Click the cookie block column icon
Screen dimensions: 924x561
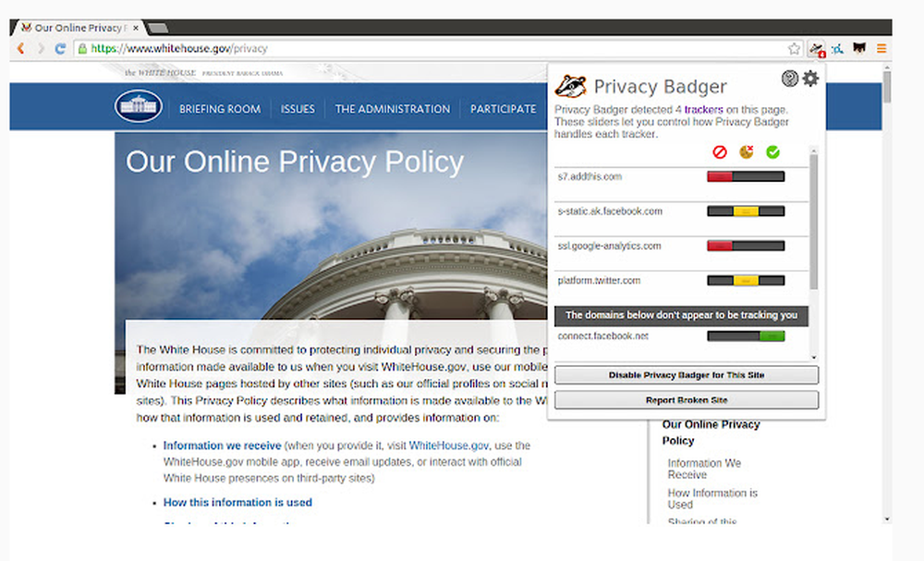pos(746,152)
